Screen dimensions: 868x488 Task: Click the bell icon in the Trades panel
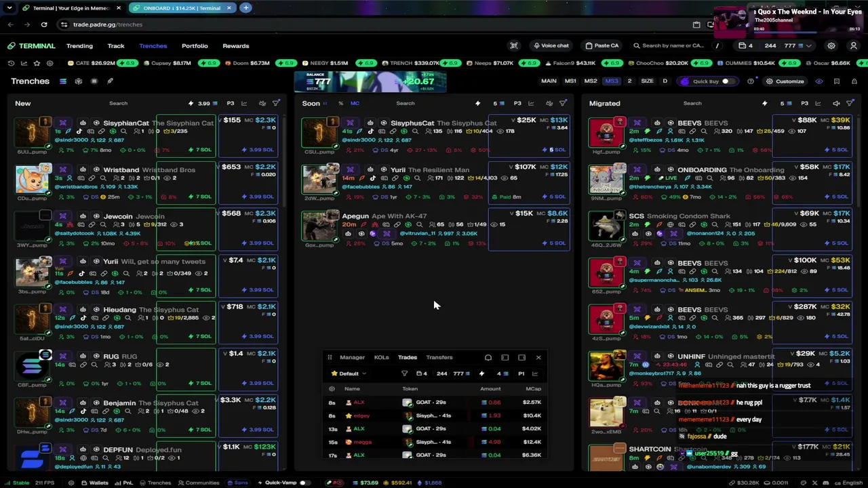point(488,358)
